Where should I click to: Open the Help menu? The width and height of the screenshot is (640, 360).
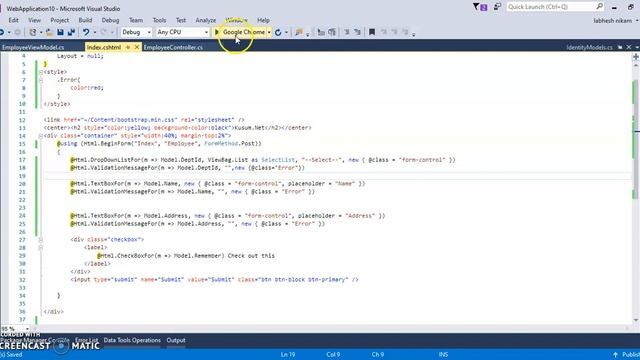click(263, 20)
